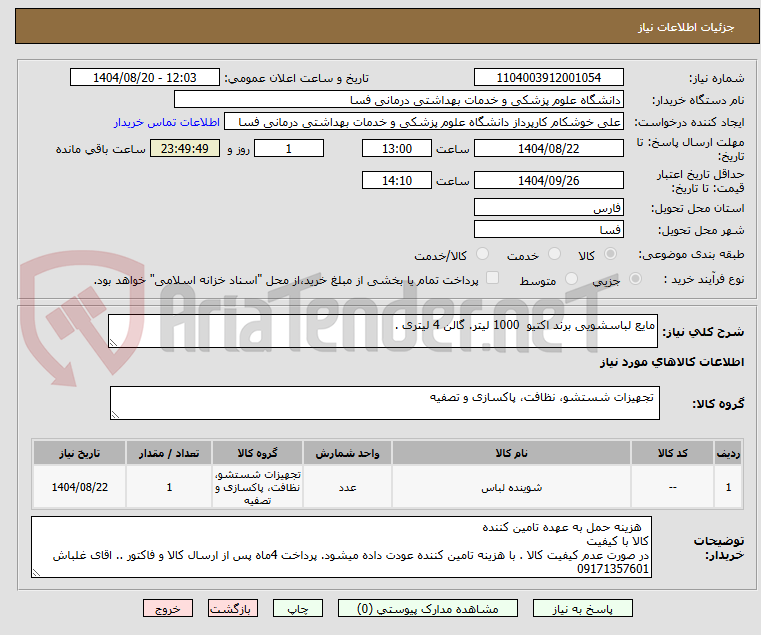Select the متوسط purchase type radio
Viewport: 761px width, 635px height.
coord(571,279)
